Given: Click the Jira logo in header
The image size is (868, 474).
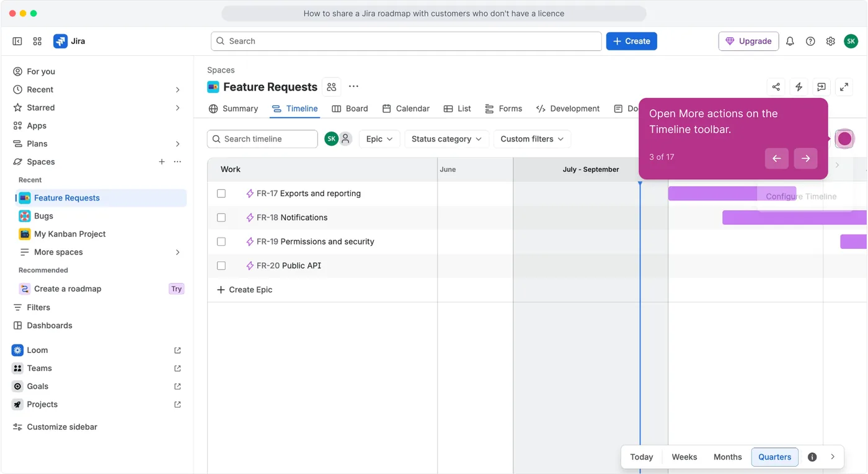Looking at the screenshot, I should (69, 41).
